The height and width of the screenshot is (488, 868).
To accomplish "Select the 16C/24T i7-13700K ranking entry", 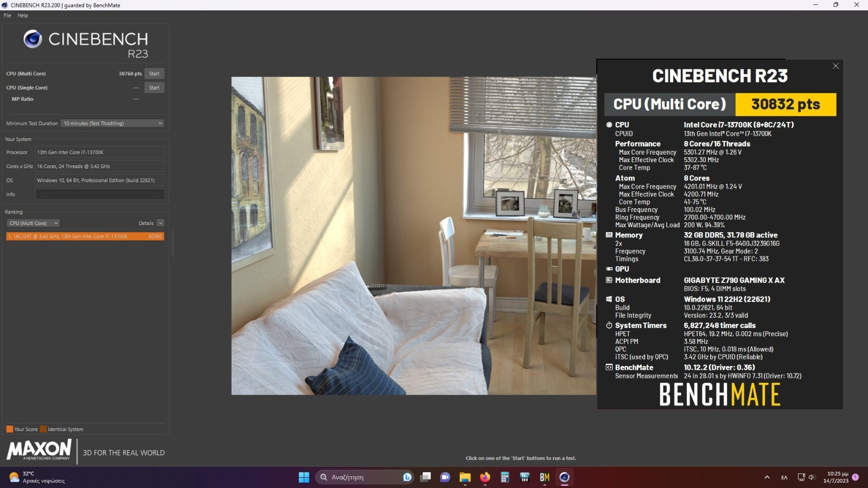I will point(85,236).
